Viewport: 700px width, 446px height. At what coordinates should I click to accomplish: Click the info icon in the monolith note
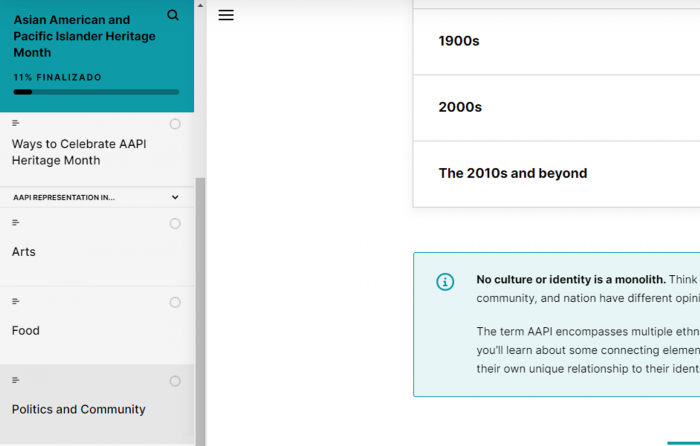(x=445, y=282)
